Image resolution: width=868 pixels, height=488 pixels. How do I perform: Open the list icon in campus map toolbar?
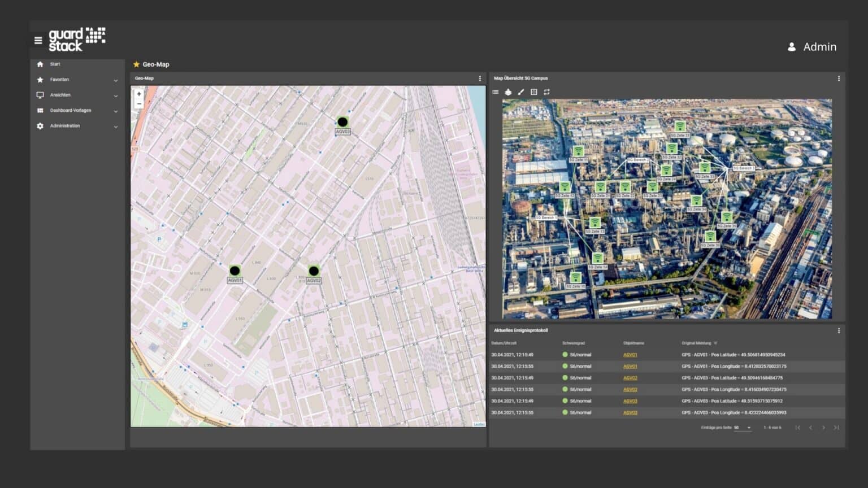(x=496, y=92)
